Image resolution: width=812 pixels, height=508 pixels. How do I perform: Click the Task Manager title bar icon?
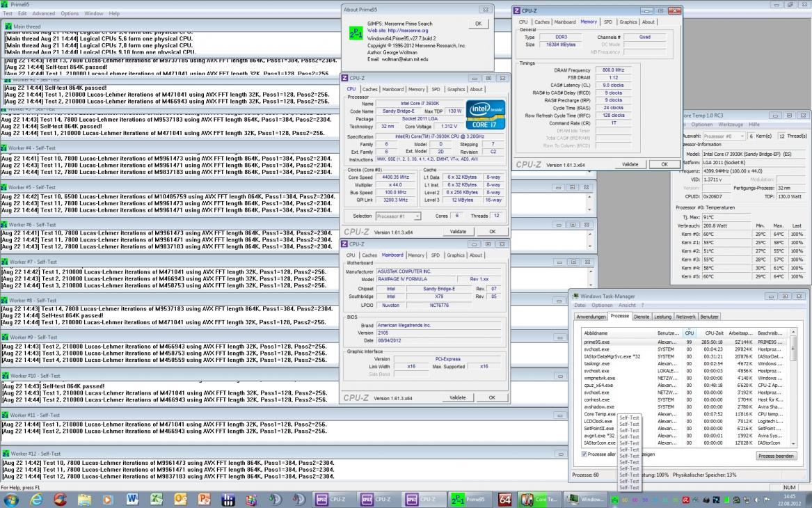pos(575,296)
